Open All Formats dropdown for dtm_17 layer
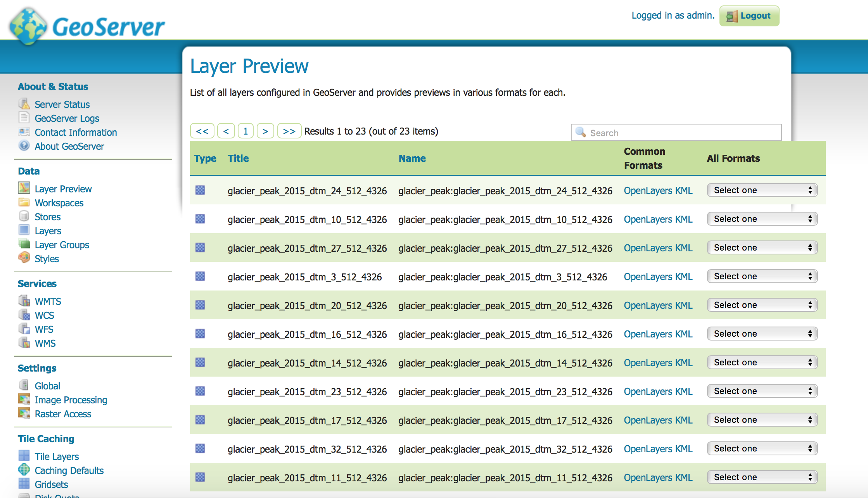The image size is (868, 498). tap(762, 420)
